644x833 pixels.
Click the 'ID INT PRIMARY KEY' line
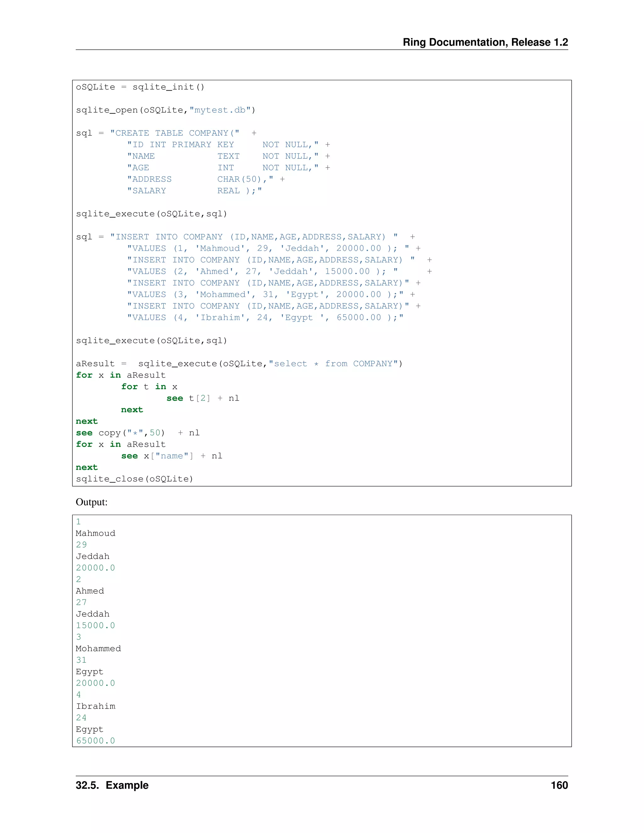click(181, 145)
